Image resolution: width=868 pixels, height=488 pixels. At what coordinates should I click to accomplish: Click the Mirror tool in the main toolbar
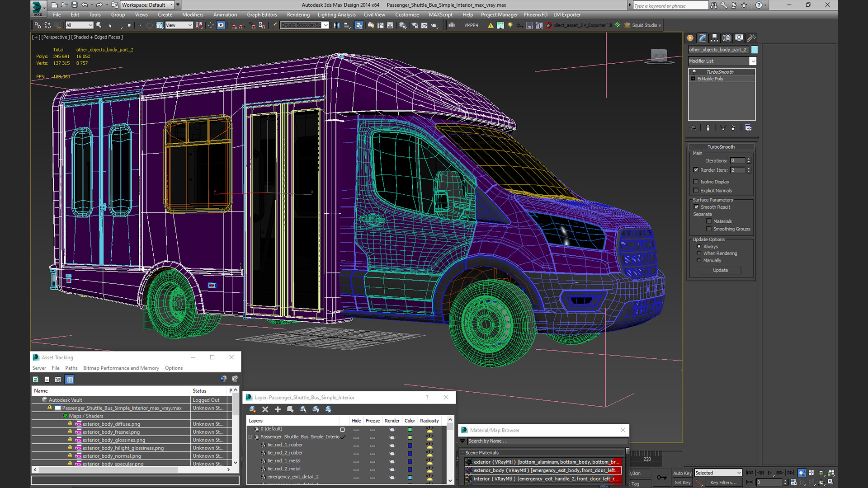[336, 25]
